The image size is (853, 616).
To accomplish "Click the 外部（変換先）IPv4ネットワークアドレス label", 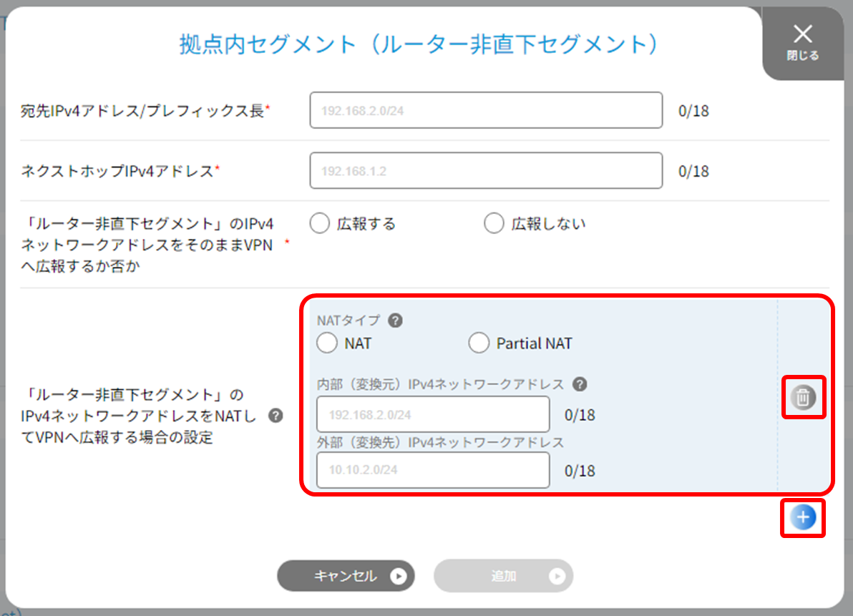I will 440,442.
